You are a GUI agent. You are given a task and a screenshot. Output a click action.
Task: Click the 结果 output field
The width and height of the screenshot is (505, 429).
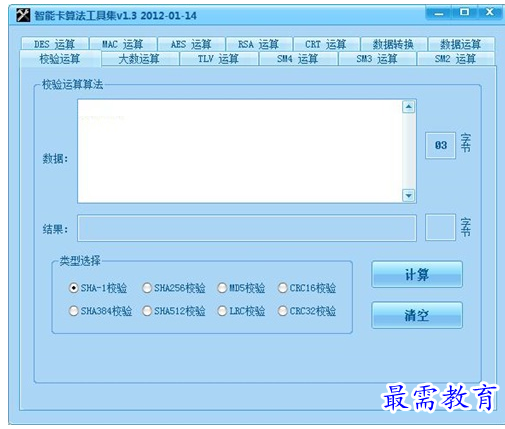[247, 228]
